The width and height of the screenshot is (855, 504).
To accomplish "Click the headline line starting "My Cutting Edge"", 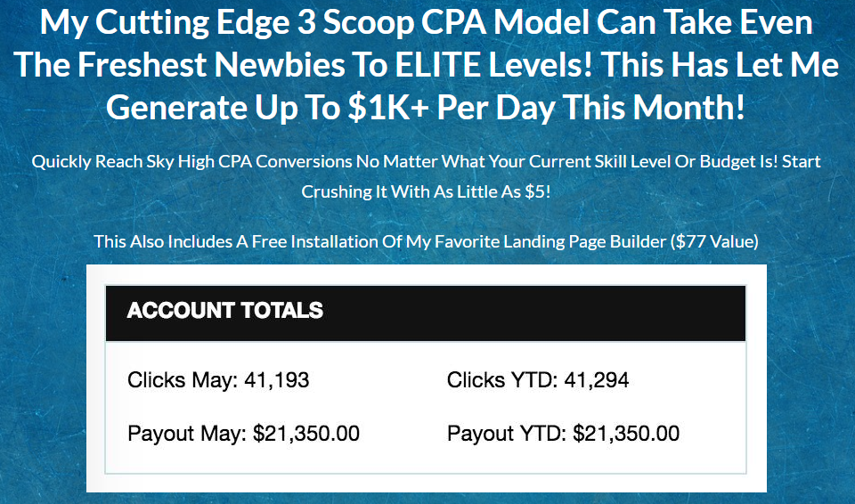I will (x=426, y=23).
